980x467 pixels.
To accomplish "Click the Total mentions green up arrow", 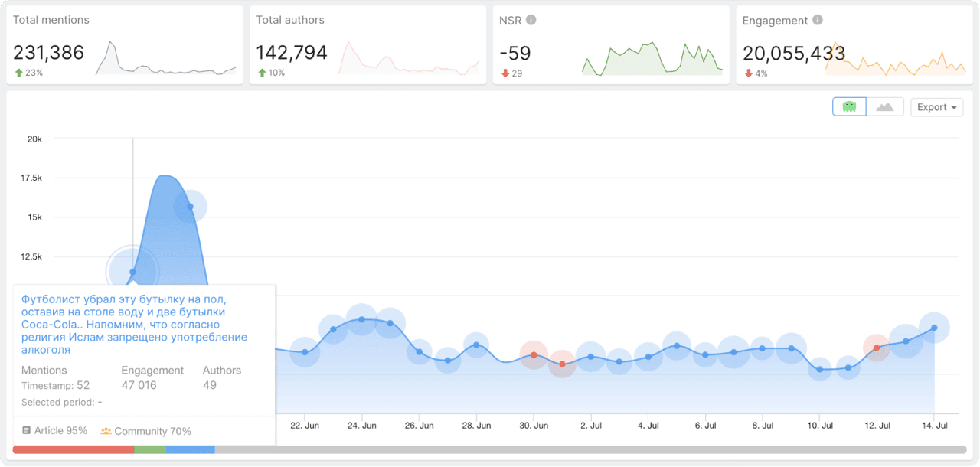I will pos(18,73).
